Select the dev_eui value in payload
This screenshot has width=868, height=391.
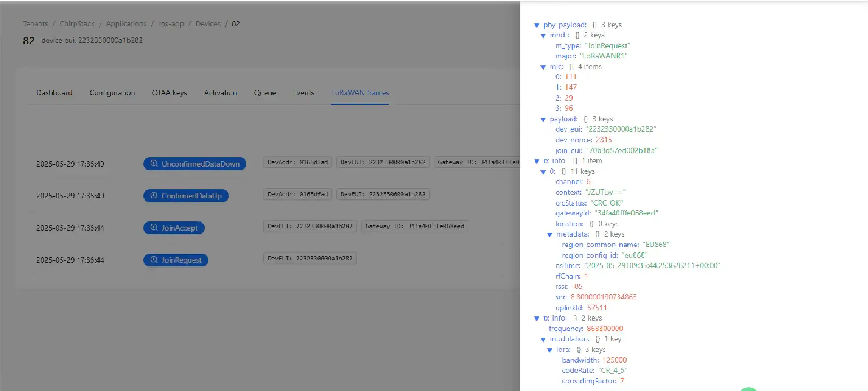(x=621, y=129)
